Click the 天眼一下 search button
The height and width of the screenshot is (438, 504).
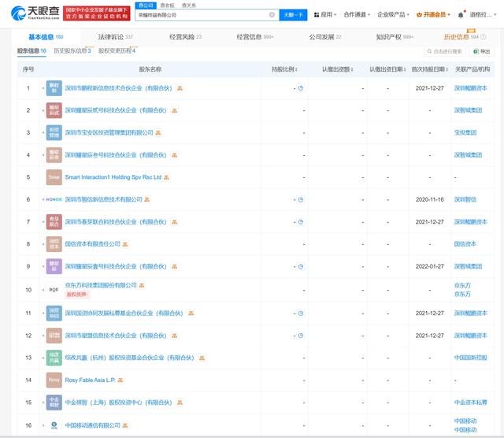[x=293, y=15]
